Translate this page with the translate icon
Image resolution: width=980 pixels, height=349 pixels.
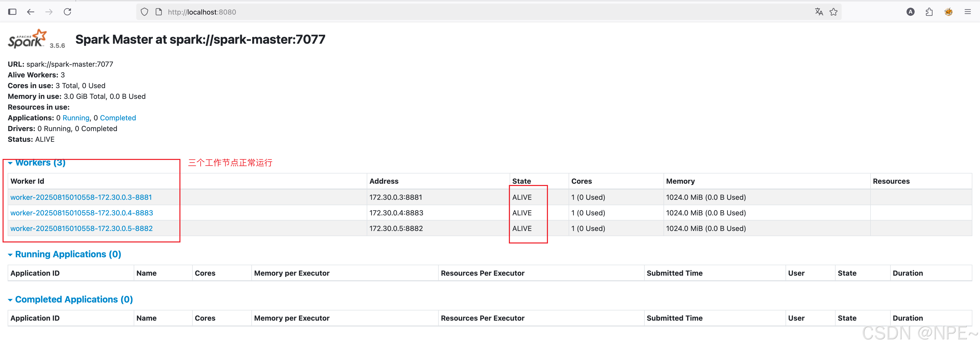tap(819, 12)
